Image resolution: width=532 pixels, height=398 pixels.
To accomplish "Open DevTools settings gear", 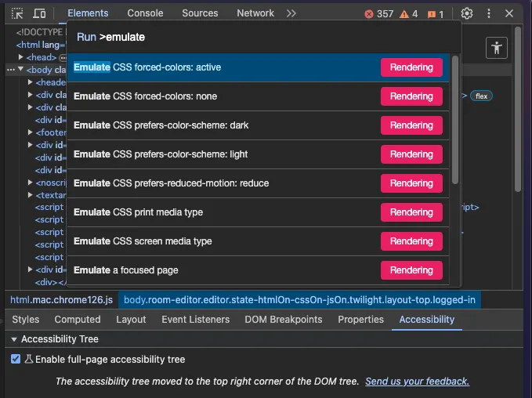I will coord(467,13).
